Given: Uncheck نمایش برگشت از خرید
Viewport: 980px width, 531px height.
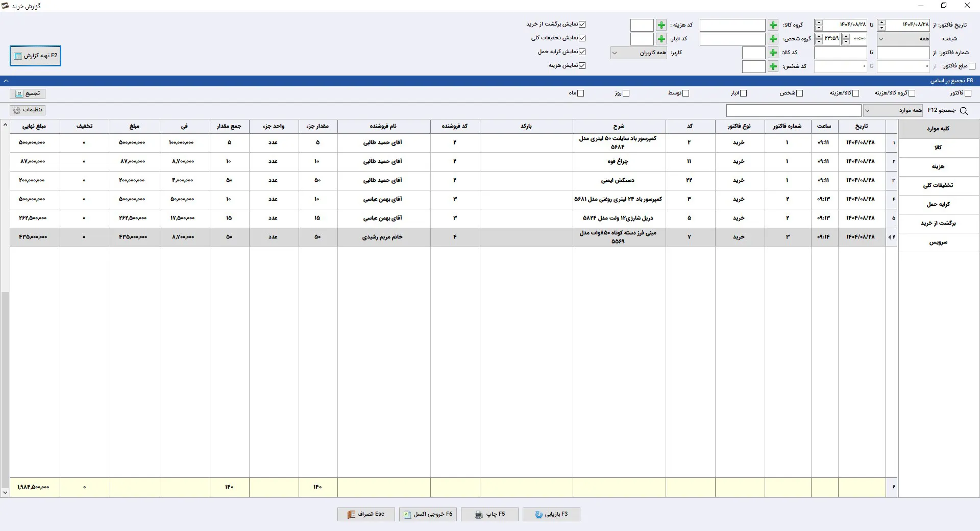Looking at the screenshot, I should (x=582, y=24).
